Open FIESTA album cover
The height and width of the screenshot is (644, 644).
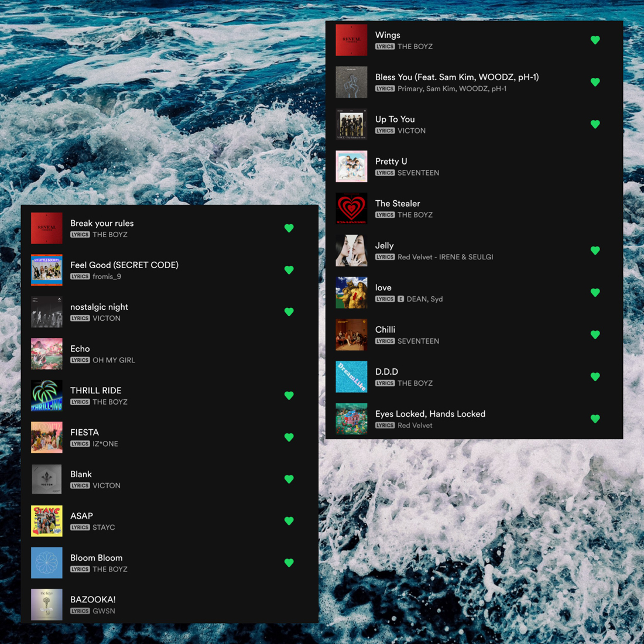[47, 437]
